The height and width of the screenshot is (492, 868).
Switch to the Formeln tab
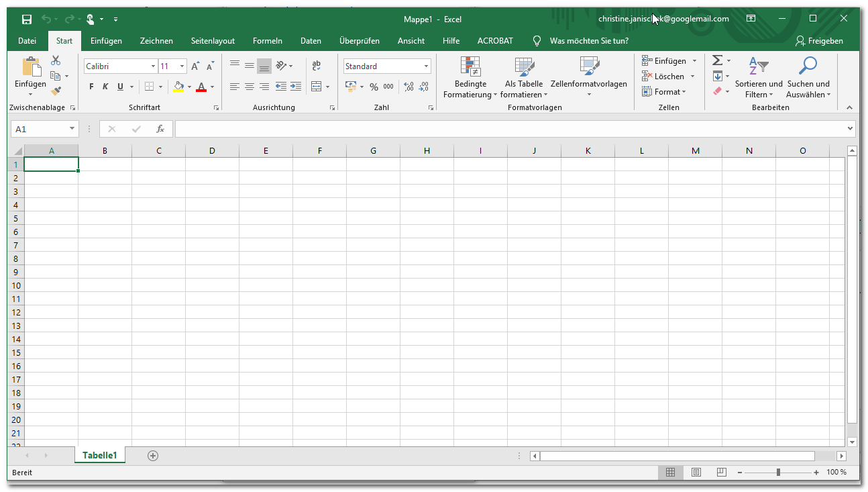267,41
